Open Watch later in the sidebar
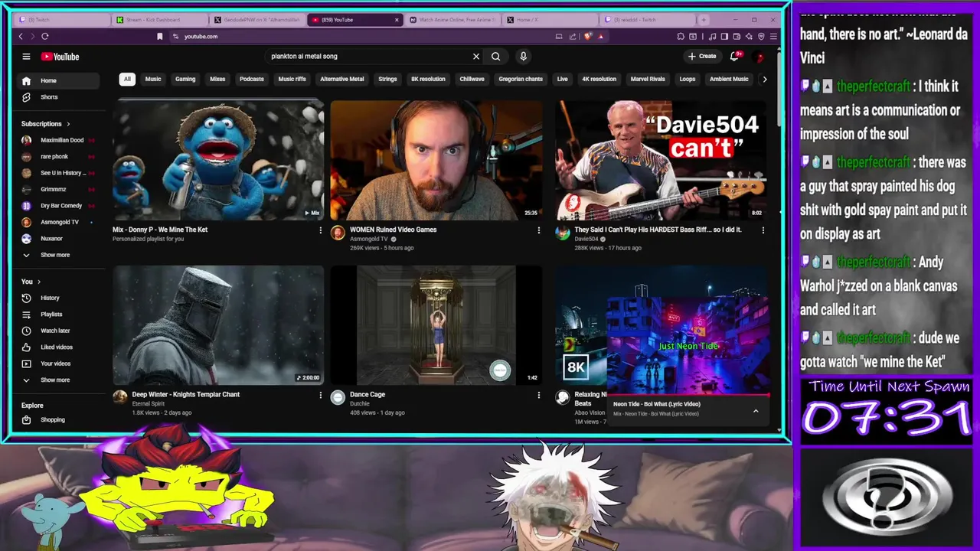The image size is (980, 551). coord(60,331)
